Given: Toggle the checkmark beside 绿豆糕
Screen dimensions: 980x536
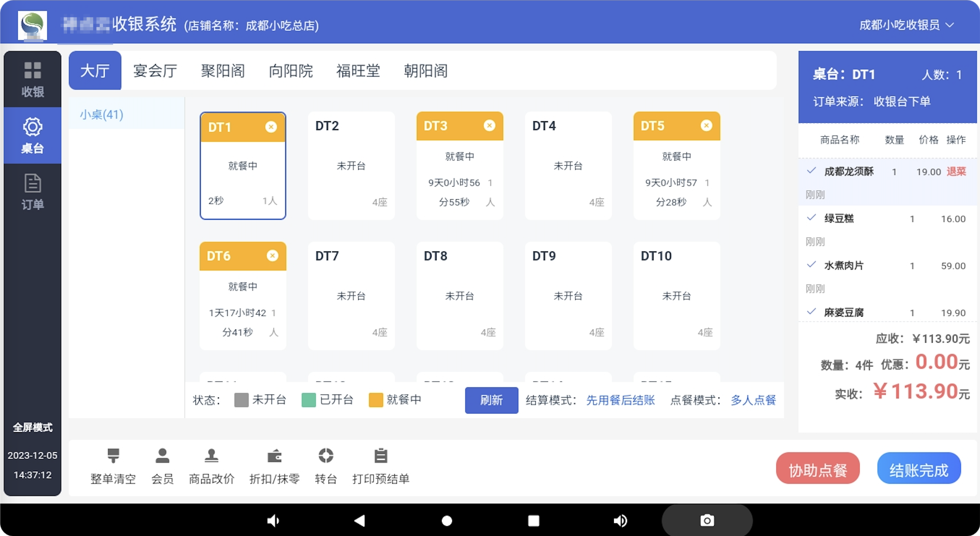Looking at the screenshot, I should [811, 218].
